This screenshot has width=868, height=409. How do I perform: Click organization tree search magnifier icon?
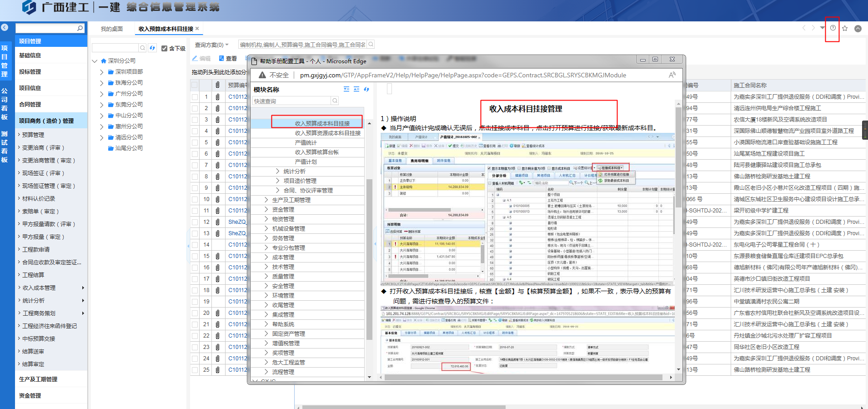tap(143, 48)
